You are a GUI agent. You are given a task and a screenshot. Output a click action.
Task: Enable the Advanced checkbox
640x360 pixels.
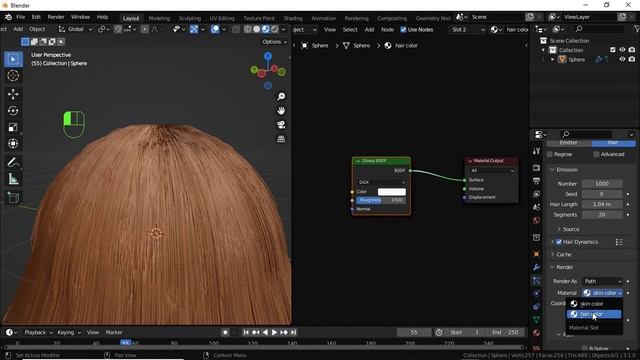point(596,154)
